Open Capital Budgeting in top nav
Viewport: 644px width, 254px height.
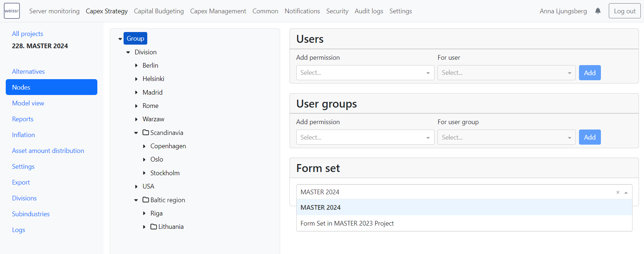click(159, 11)
